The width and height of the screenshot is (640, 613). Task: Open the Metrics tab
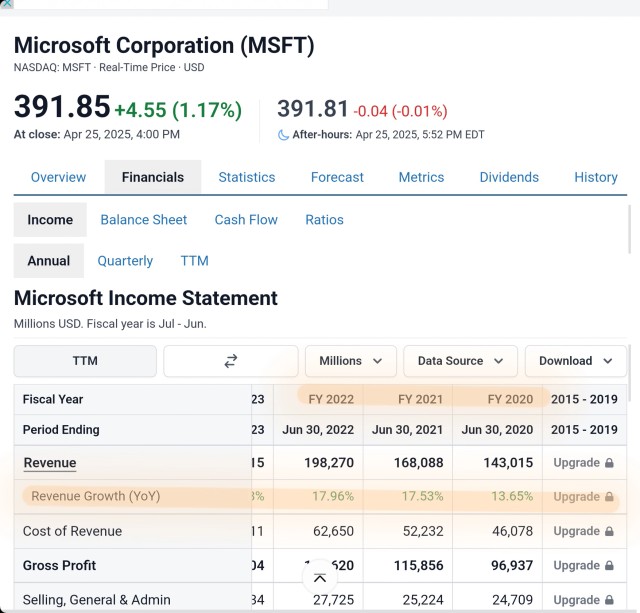click(421, 177)
